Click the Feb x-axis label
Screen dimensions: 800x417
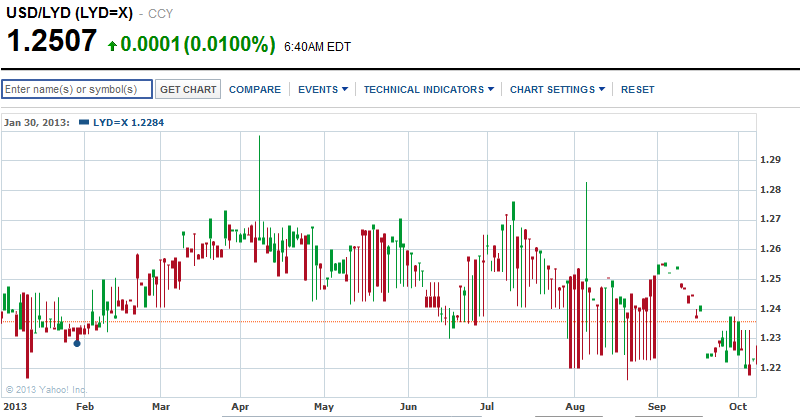click(x=85, y=407)
